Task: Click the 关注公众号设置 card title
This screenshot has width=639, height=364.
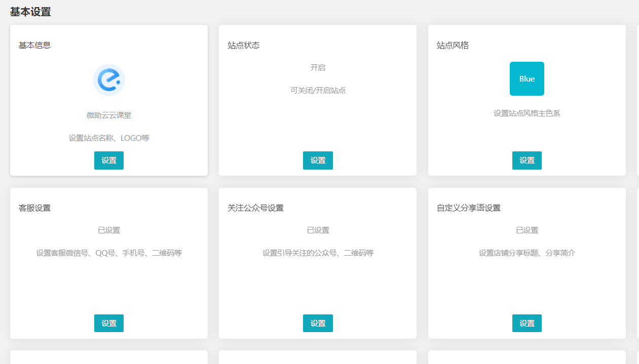Action: tap(255, 208)
